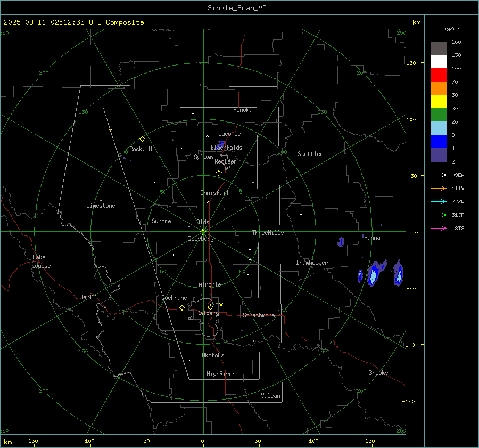Viewport: 479px width, 448px height.
Task: Click the Olds city label
Action: (203, 222)
